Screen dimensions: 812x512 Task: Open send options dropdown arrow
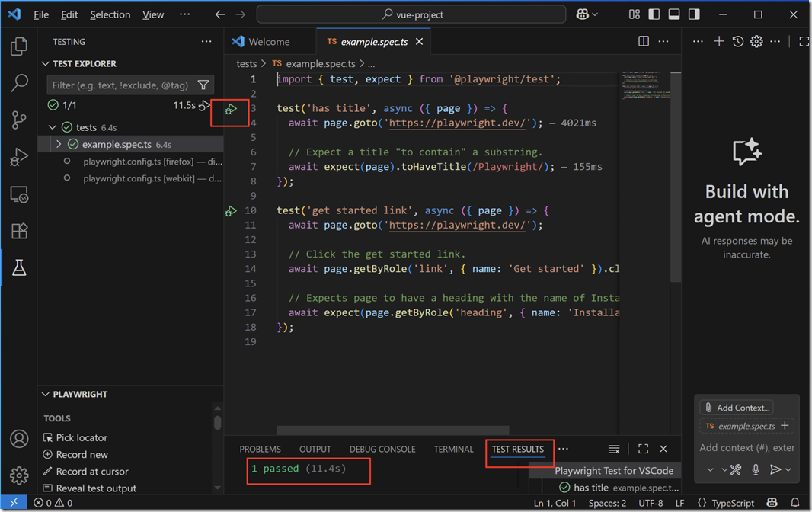click(x=788, y=469)
